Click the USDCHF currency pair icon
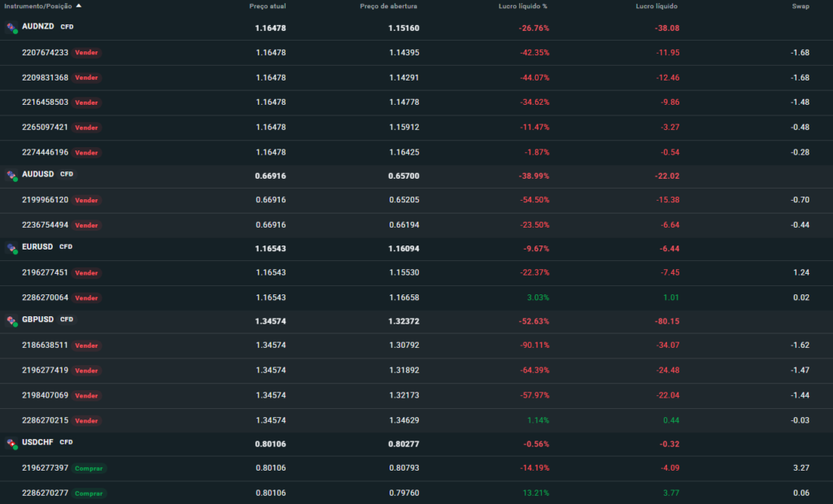Viewport: 833px width, 504px height. pyautogui.click(x=11, y=443)
